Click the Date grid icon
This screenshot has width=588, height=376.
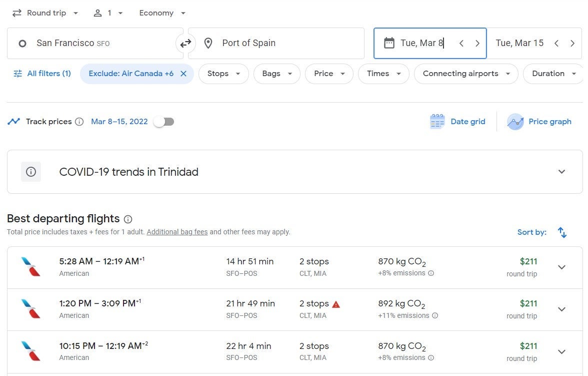(x=437, y=122)
